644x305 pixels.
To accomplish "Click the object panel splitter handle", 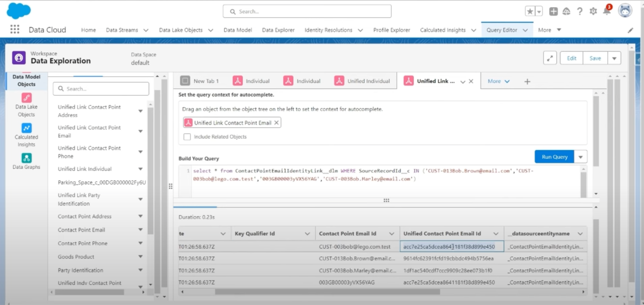I will [x=171, y=186].
